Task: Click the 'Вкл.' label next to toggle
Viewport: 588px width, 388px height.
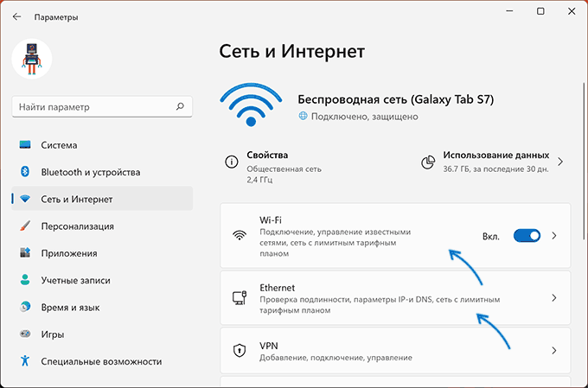Action: [x=491, y=237]
